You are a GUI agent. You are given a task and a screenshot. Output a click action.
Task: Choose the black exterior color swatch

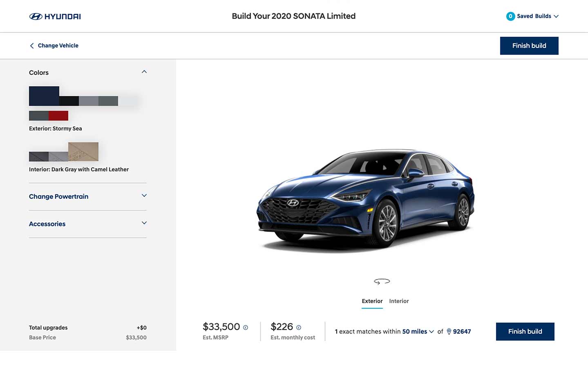69,101
